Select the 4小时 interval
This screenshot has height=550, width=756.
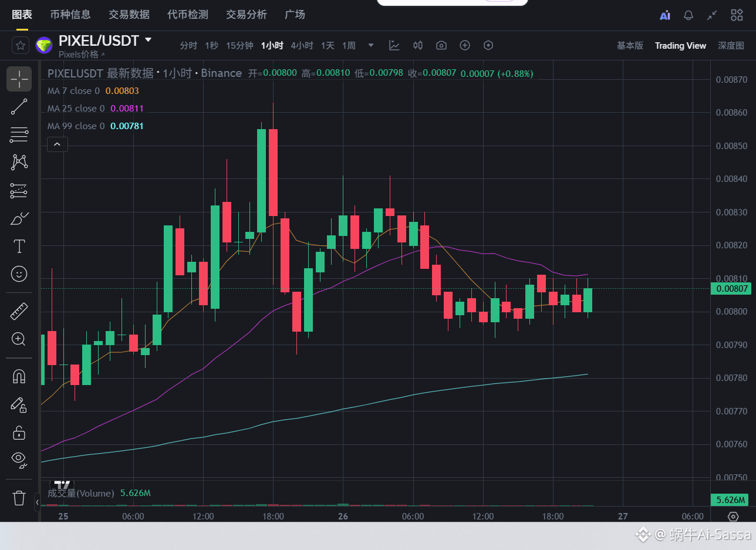[x=302, y=45]
